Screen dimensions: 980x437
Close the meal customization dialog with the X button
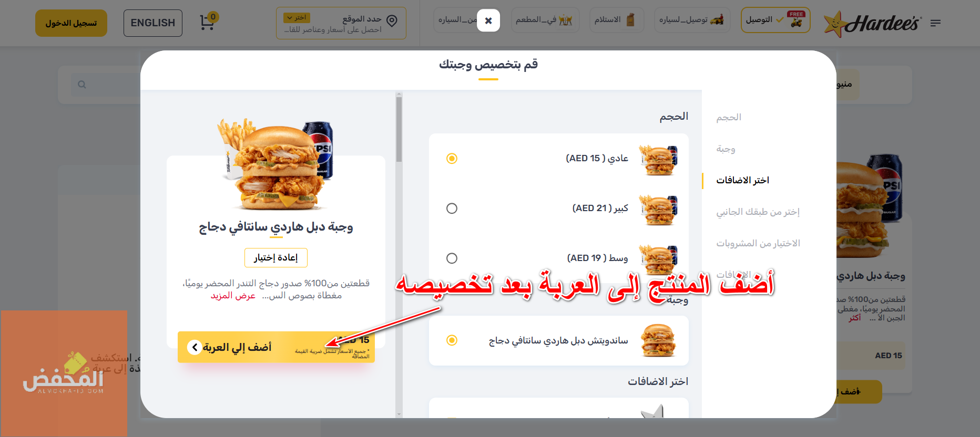point(488,20)
